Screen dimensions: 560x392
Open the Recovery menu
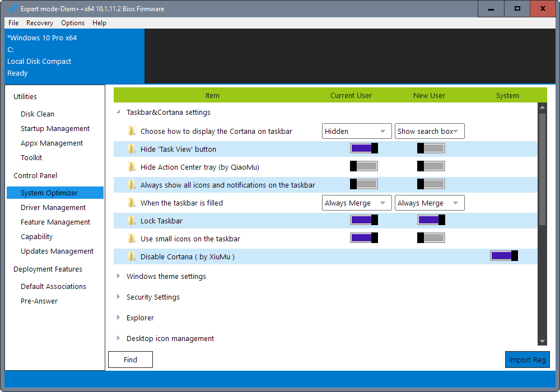pyautogui.click(x=39, y=23)
